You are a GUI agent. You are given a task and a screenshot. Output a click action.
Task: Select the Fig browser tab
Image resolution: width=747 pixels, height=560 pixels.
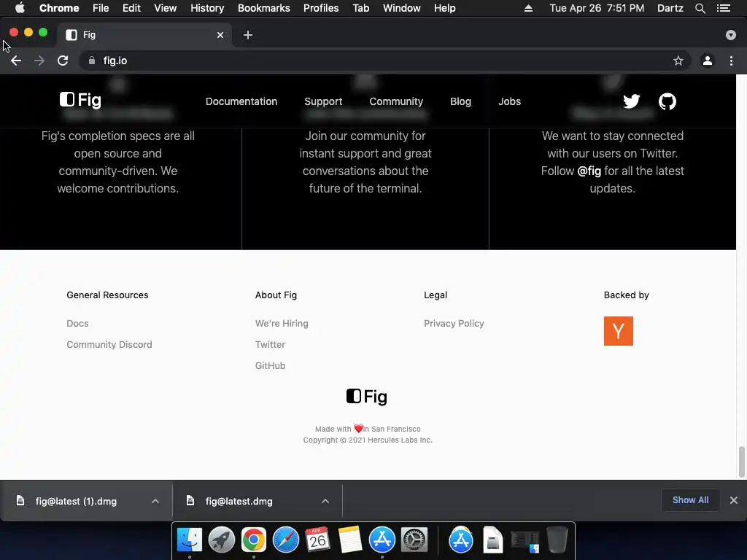coord(145,35)
